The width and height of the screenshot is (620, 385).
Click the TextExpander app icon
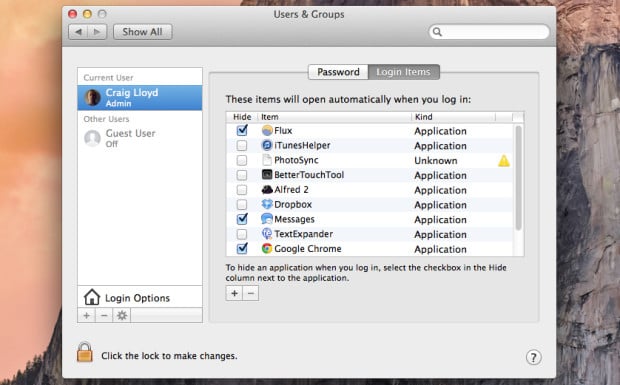[267, 234]
